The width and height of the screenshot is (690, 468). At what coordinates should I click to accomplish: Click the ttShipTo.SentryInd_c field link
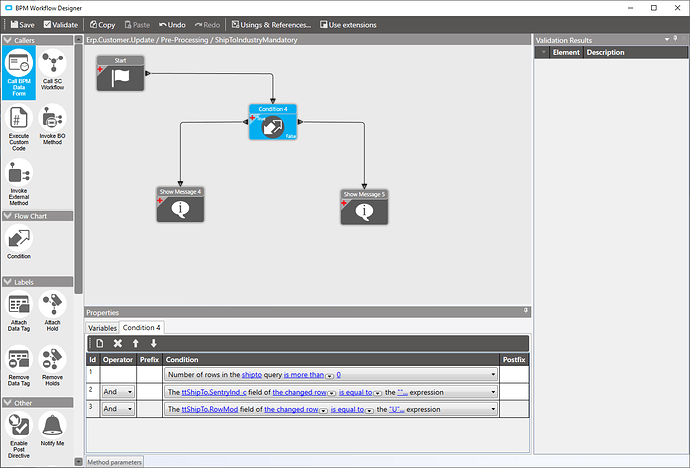click(x=214, y=392)
